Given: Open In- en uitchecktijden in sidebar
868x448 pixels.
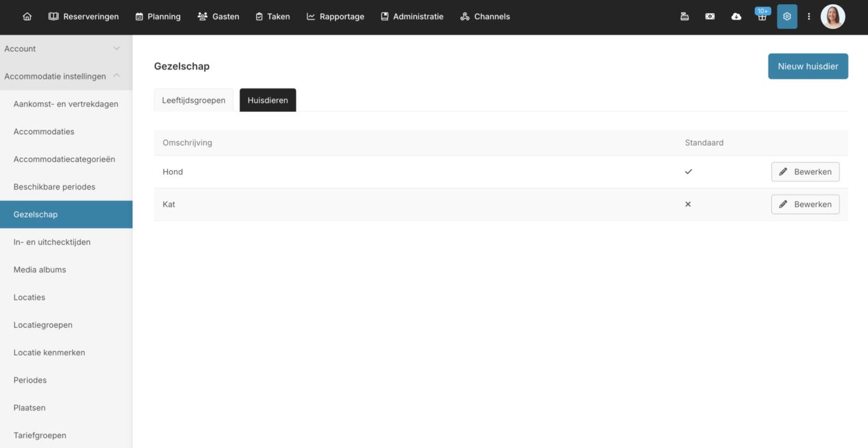Looking at the screenshot, I should pyautogui.click(x=52, y=242).
